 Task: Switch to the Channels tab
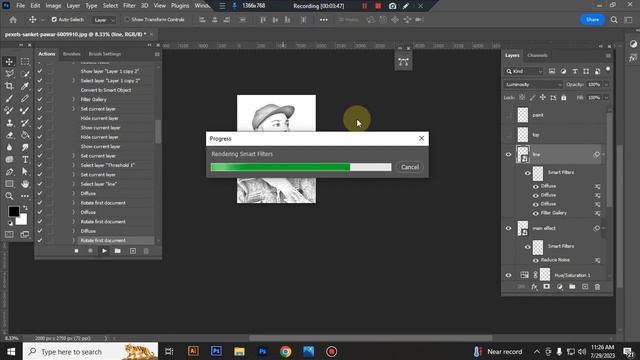click(537, 55)
